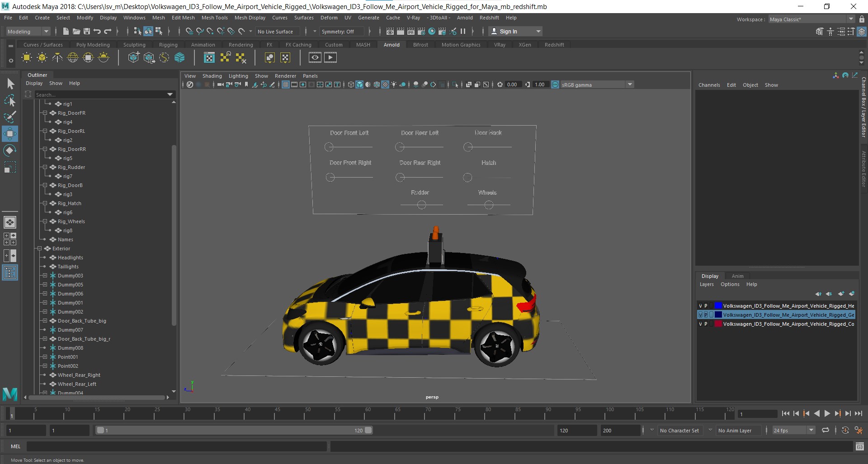Click the Save Scene icon
The image size is (868, 464).
click(x=86, y=31)
